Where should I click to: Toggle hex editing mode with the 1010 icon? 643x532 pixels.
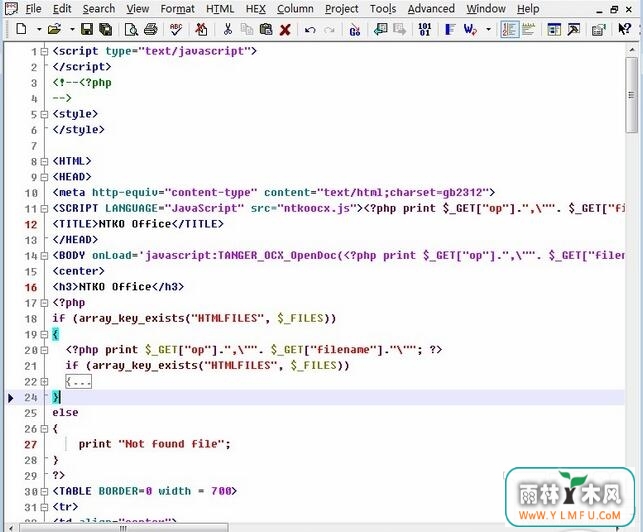[x=424, y=29]
